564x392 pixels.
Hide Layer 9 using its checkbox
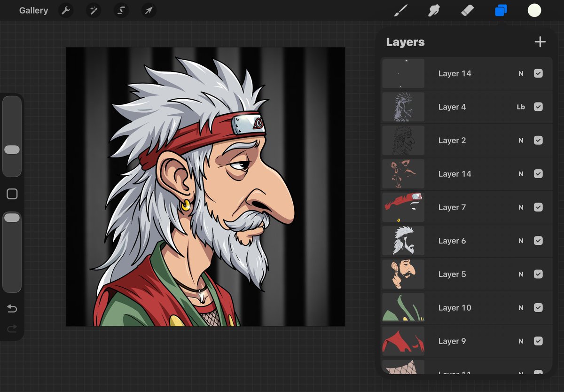[x=539, y=341]
